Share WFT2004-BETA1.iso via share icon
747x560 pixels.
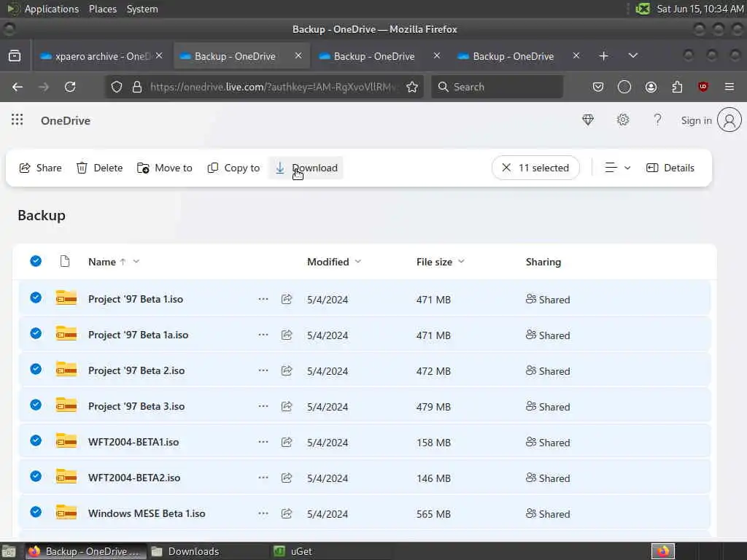286,442
